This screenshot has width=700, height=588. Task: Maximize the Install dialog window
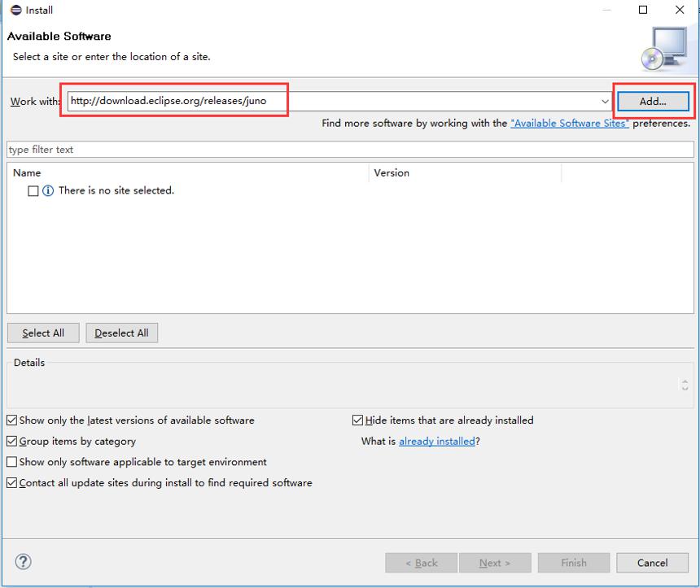tap(643, 10)
